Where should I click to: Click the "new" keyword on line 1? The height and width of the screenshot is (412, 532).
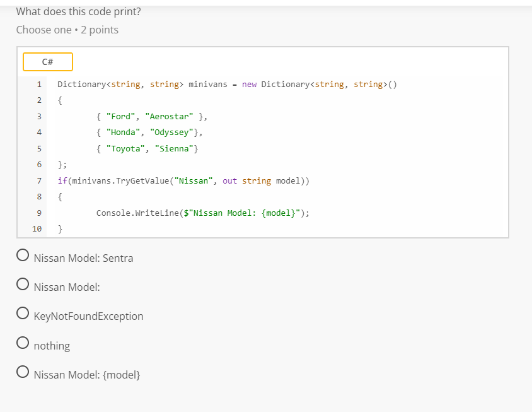point(249,85)
